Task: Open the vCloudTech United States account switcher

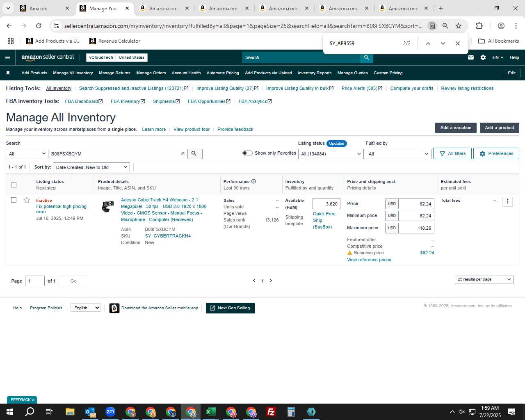Action: (117, 57)
